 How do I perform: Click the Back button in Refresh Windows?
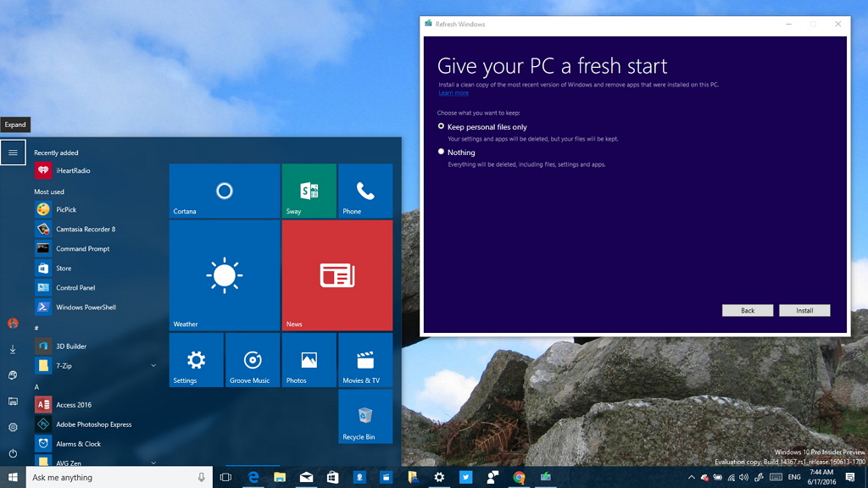(x=748, y=310)
